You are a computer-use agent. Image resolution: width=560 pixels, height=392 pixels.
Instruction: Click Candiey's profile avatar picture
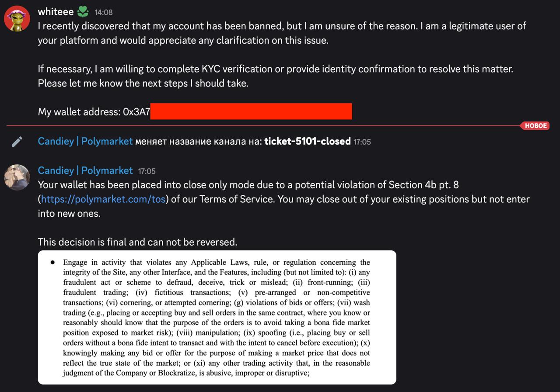(x=17, y=177)
